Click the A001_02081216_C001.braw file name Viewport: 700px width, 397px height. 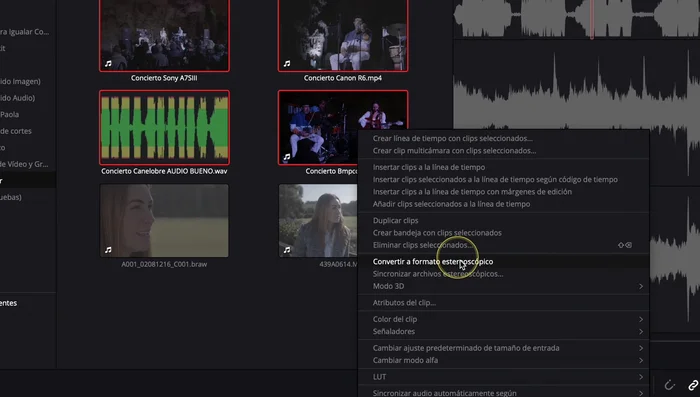[164, 264]
